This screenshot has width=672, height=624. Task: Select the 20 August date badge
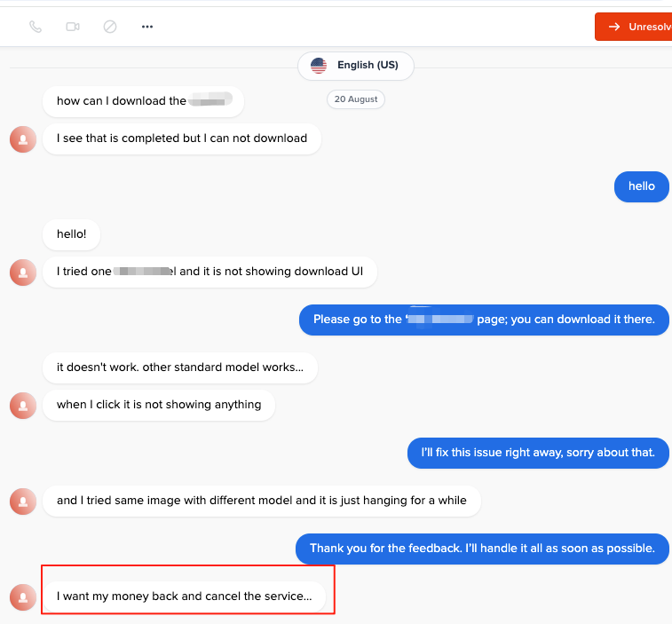pyautogui.click(x=356, y=99)
